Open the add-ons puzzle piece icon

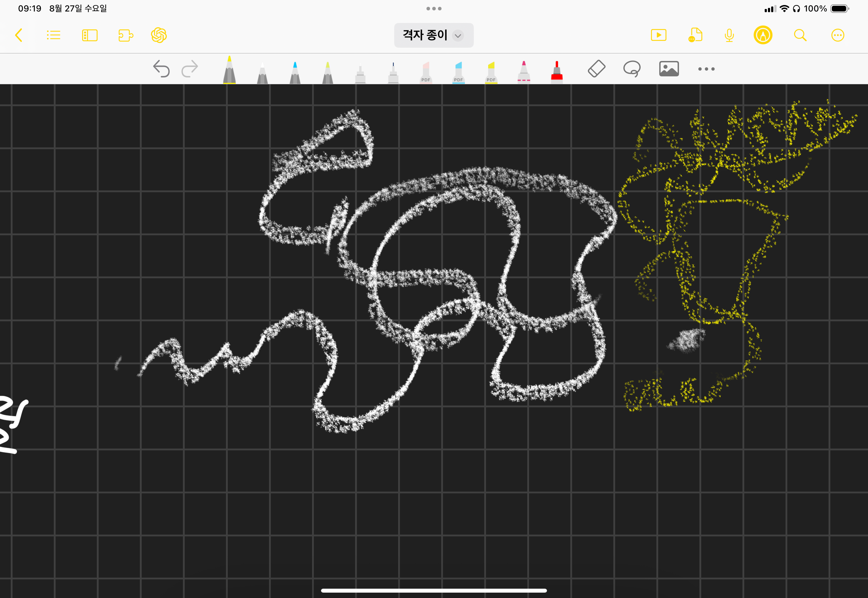click(126, 35)
